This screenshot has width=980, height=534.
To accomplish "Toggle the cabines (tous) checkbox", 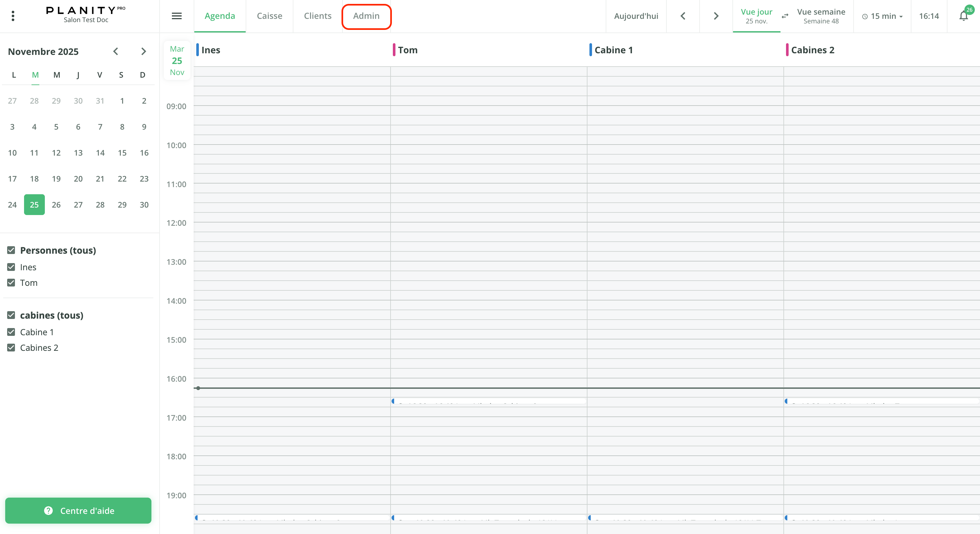I will (x=11, y=315).
